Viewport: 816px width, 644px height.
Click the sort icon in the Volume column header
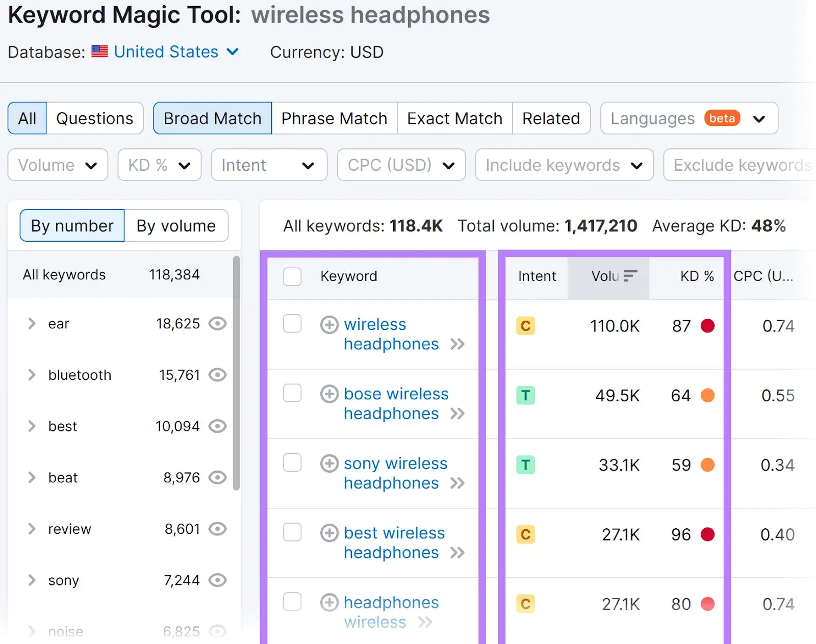pyautogui.click(x=630, y=275)
